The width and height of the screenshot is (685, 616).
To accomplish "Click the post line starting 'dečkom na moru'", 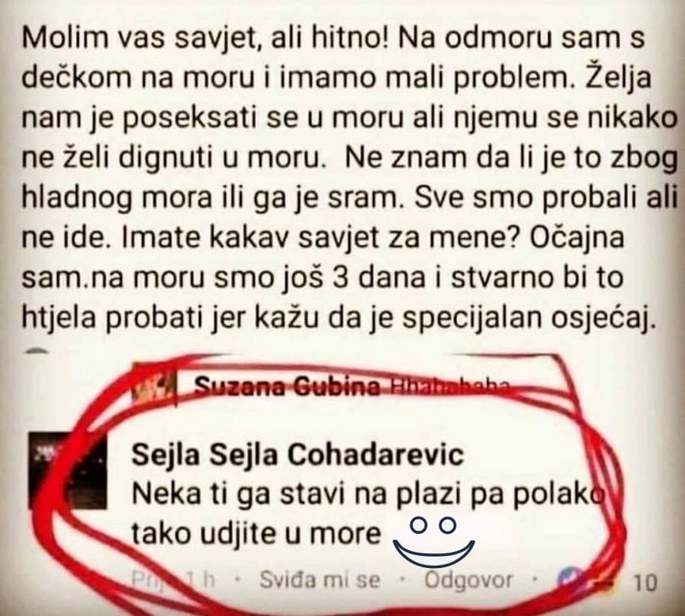I will (x=337, y=78).
